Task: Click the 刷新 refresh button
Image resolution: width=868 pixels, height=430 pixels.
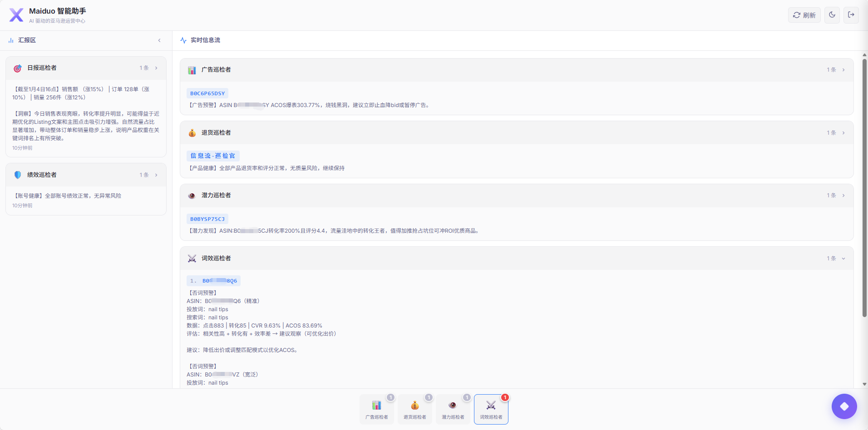Action: click(804, 15)
